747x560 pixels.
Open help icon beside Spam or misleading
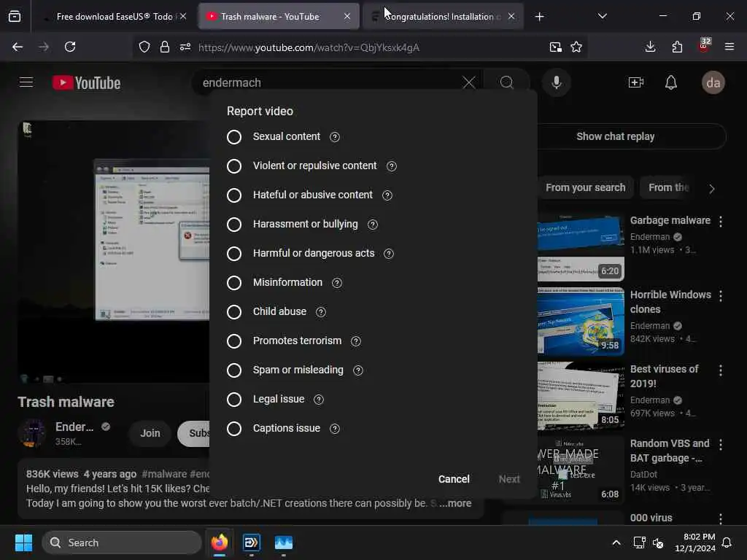click(358, 370)
